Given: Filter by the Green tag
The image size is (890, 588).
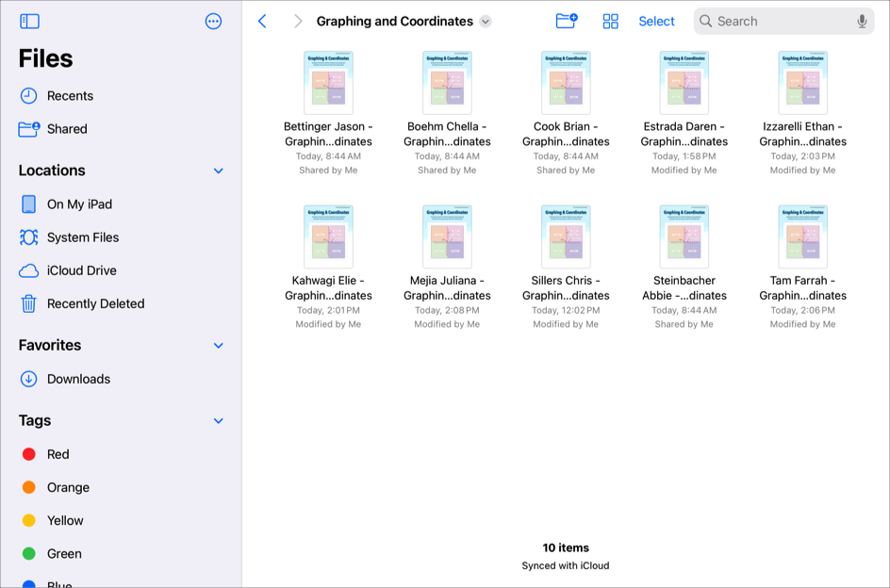Looking at the screenshot, I should tap(64, 554).
